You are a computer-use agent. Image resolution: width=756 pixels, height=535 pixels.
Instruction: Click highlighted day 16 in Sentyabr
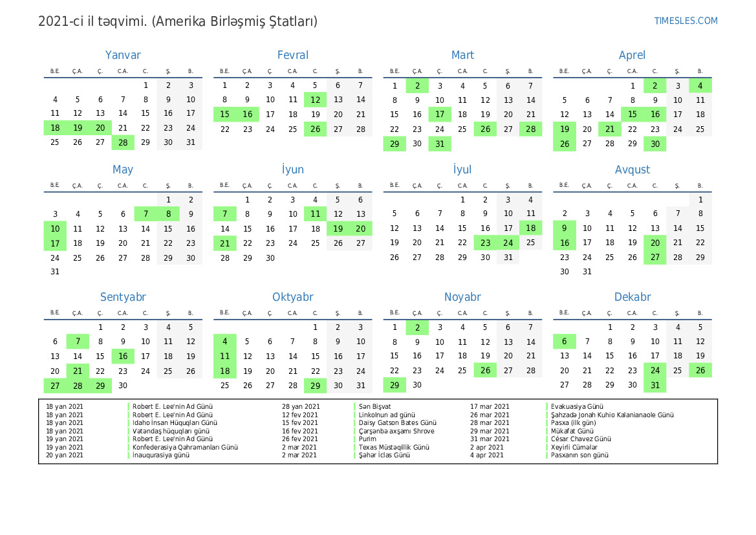[x=123, y=356]
